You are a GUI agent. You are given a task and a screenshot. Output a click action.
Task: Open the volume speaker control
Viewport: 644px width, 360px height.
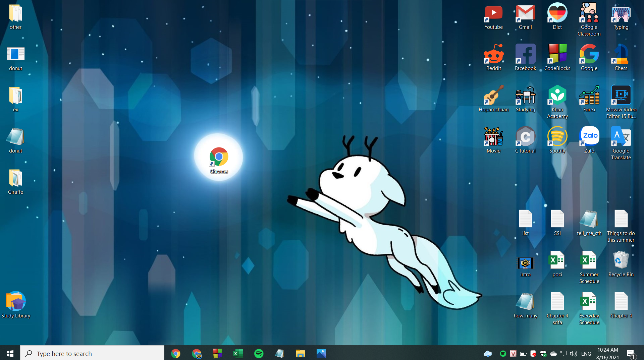[574, 354]
